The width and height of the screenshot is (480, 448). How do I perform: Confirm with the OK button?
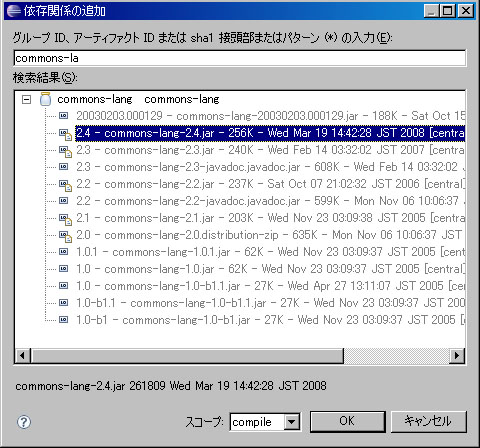(348, 421)
